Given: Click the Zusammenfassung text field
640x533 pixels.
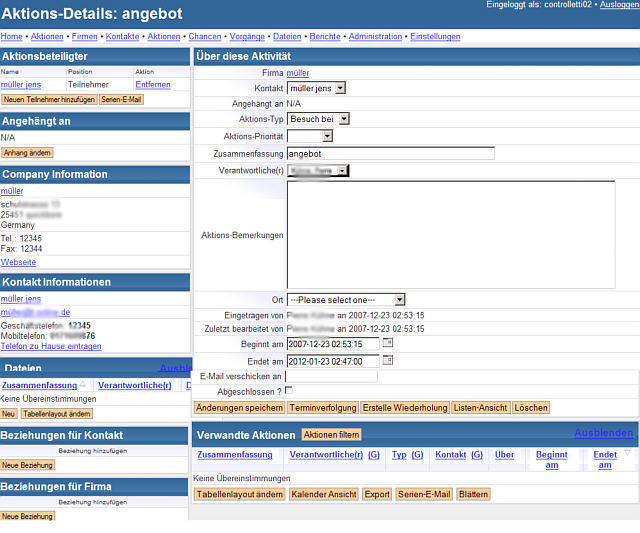Looking at the screenshot, I should click(390, 154).
